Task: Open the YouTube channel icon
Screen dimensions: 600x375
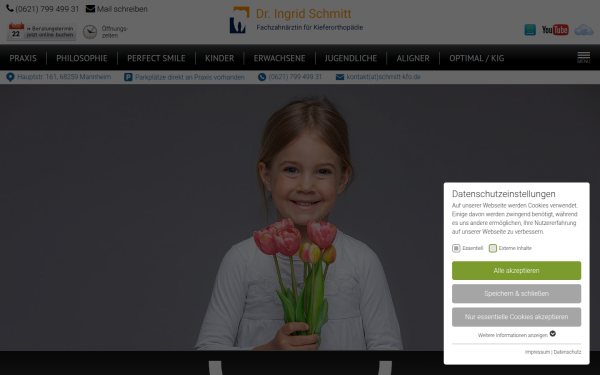Action: point(555,29)
